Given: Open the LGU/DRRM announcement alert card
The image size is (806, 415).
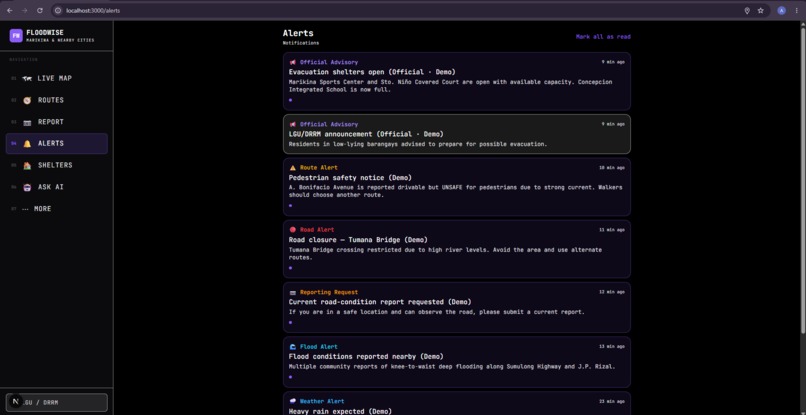Looking at the screenshot, I should tap(456, 134).
